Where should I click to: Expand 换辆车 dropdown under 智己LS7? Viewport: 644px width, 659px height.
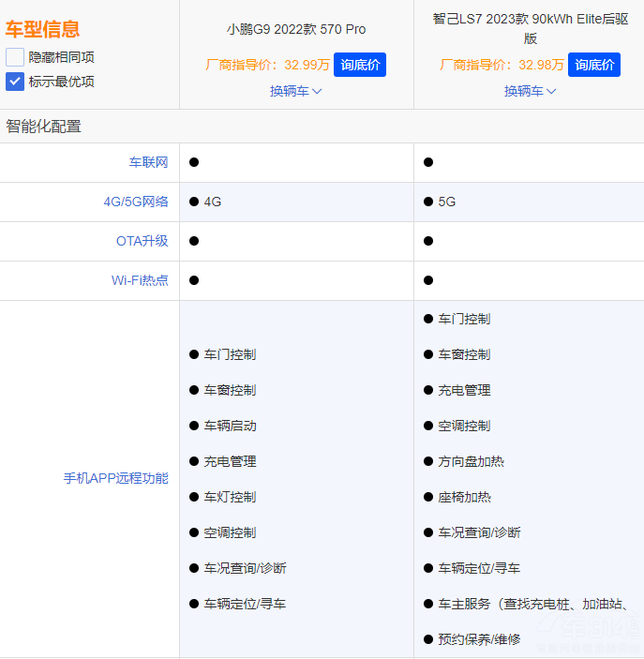click(x=531, y=91)
